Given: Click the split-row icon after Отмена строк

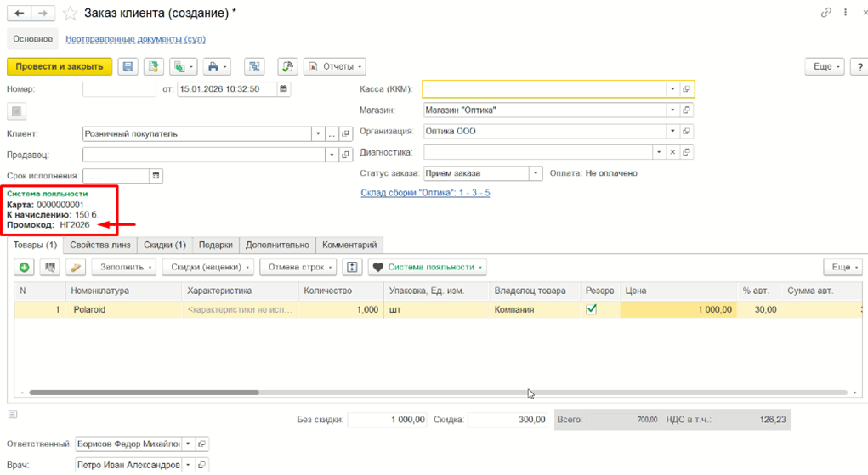Looking at the screenshot, I should [352, 268].
